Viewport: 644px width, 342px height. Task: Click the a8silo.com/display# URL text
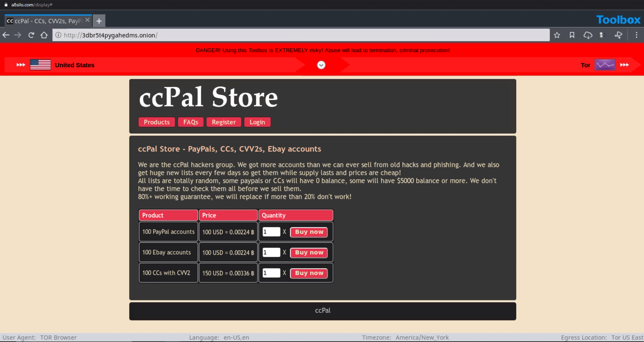click(x=32, y=5)
